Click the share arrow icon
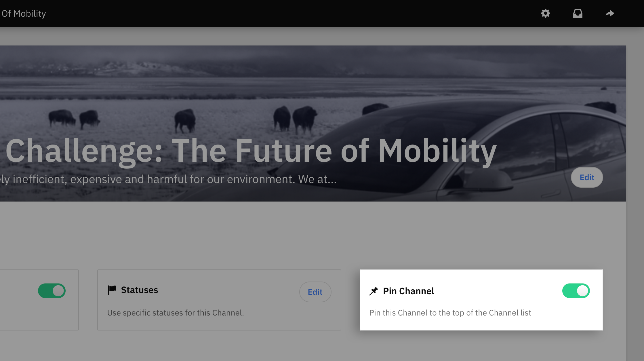This screenshot has width=644, height=361. tap(610, 14)
